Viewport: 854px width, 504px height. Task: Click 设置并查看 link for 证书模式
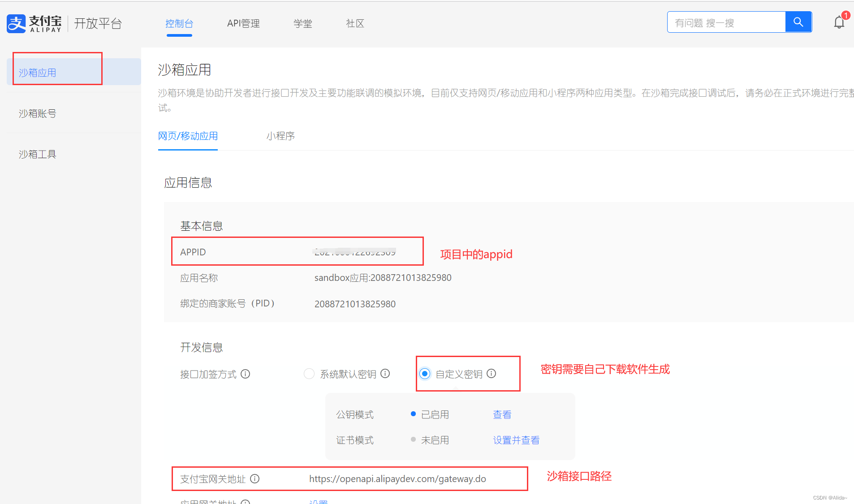[x=516, y=440]
